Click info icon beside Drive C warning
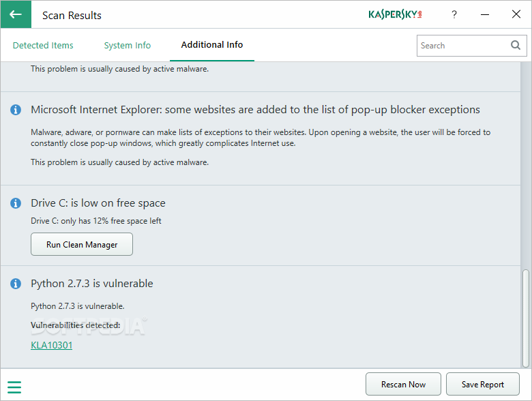Screen dimensions: 532x401 tap(16, 203)
